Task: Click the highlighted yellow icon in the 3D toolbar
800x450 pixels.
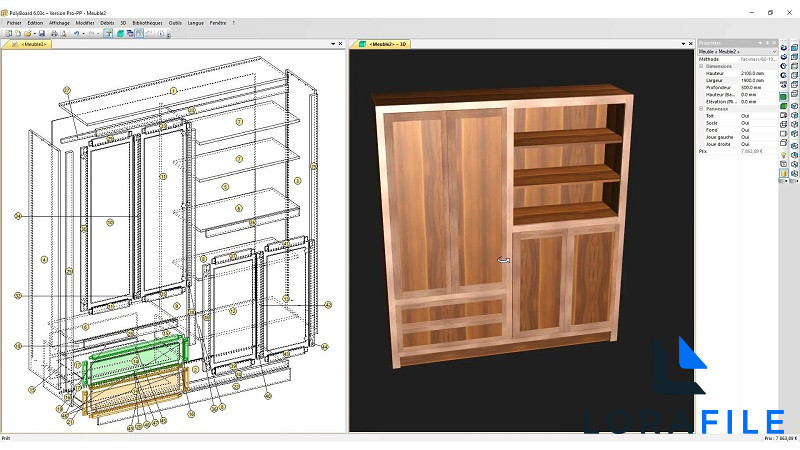Action: coord(783,173)
